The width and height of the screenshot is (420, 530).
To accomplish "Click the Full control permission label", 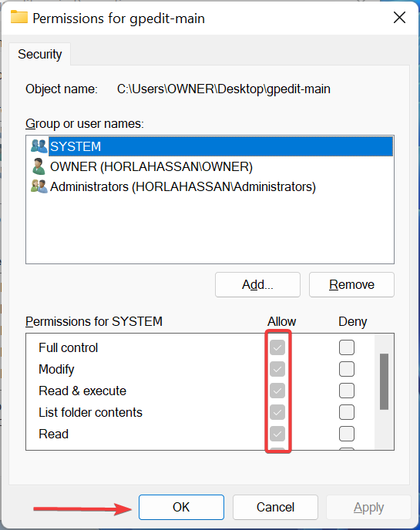I will point(69,347).
